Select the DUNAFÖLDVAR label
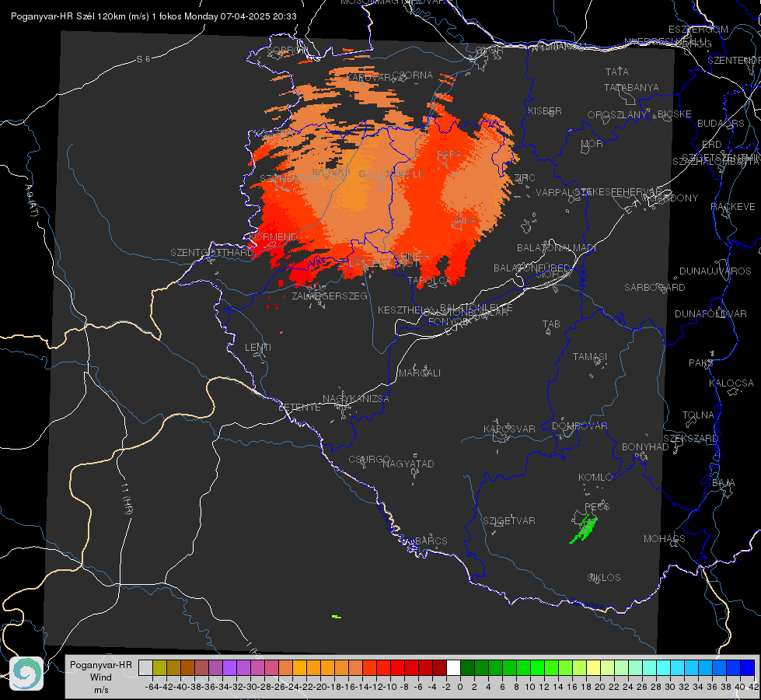The image size is (761, 700). pyautogui.click(x=710, y=313)
